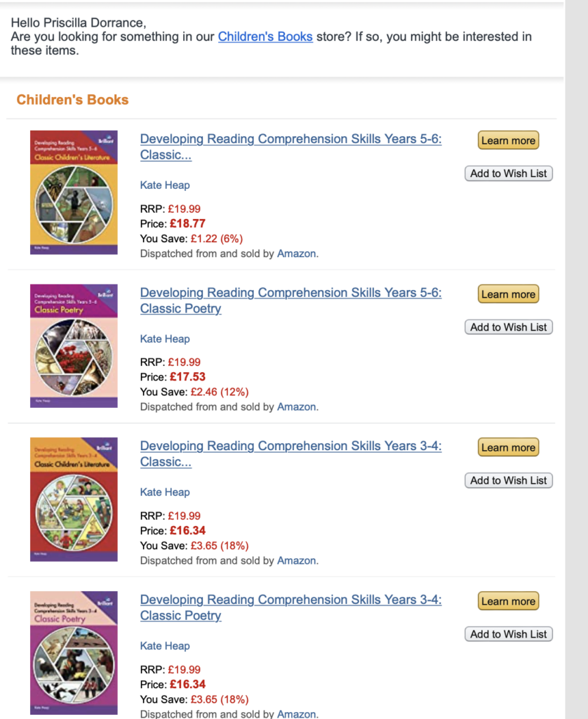Open Kate Heap author link under first book
588x719 pixels.
coord(165,185)
